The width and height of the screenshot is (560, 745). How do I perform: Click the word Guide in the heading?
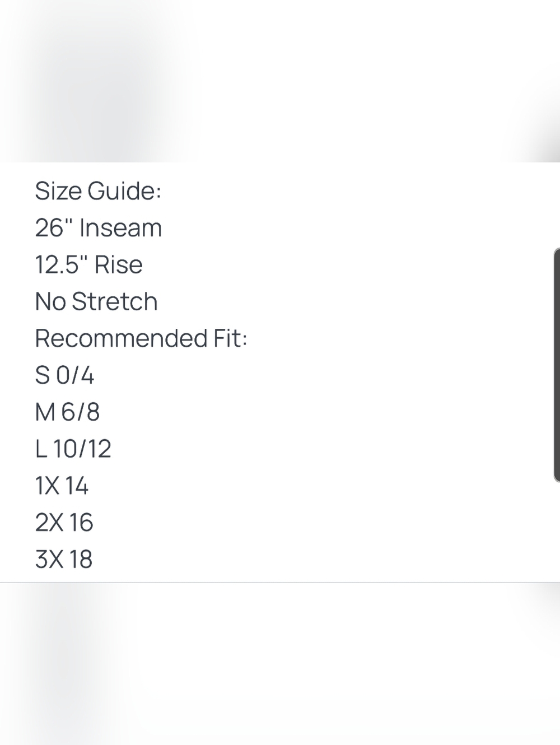point(124,191)
